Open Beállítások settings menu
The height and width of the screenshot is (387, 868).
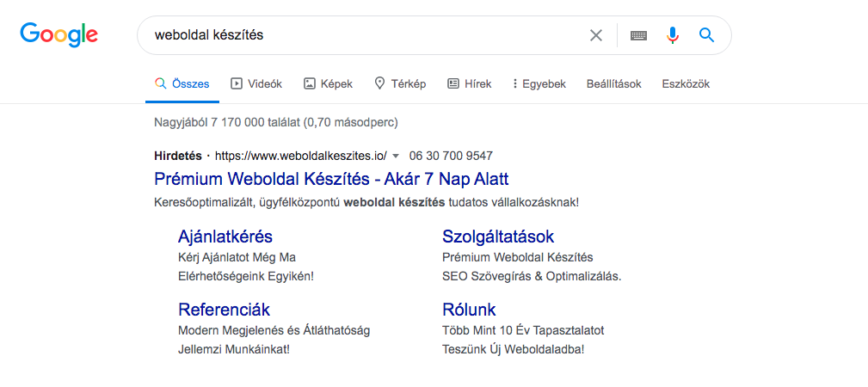(613, 83)
